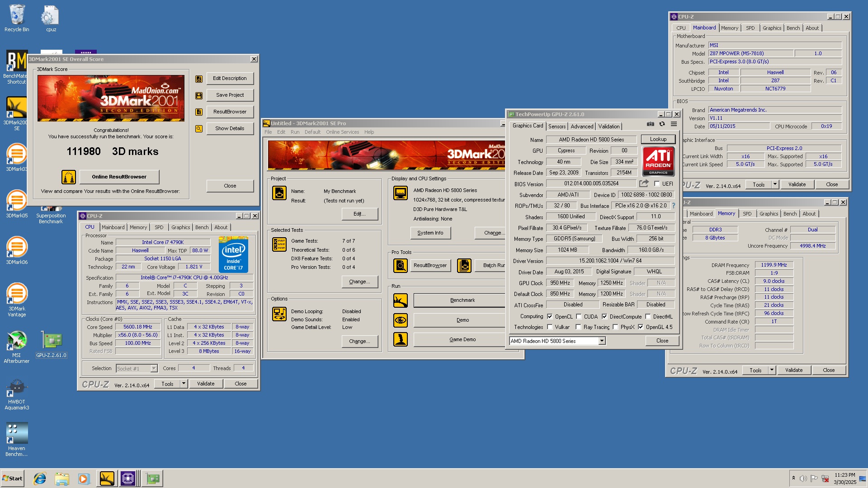Click DRAM Frequency value 1199.9 MHz
Viewport: 868px width, 488px height.
click(x=774, y=265)
